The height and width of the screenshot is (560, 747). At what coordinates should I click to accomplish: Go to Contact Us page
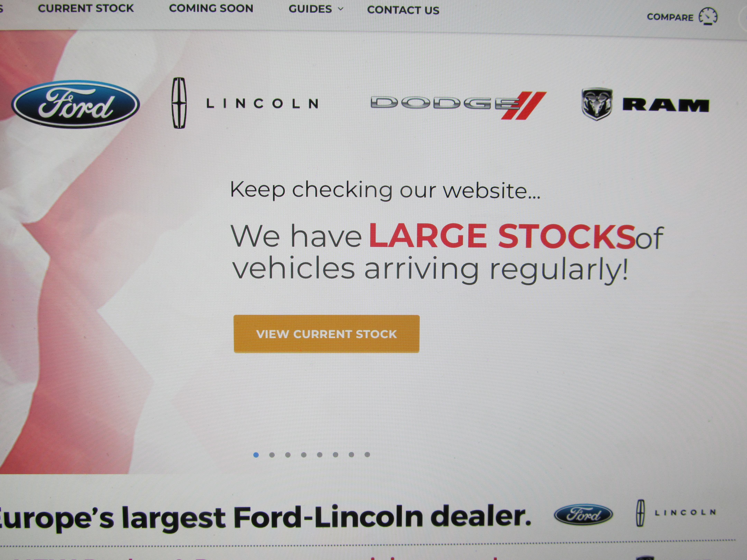(x=403, y=10)
